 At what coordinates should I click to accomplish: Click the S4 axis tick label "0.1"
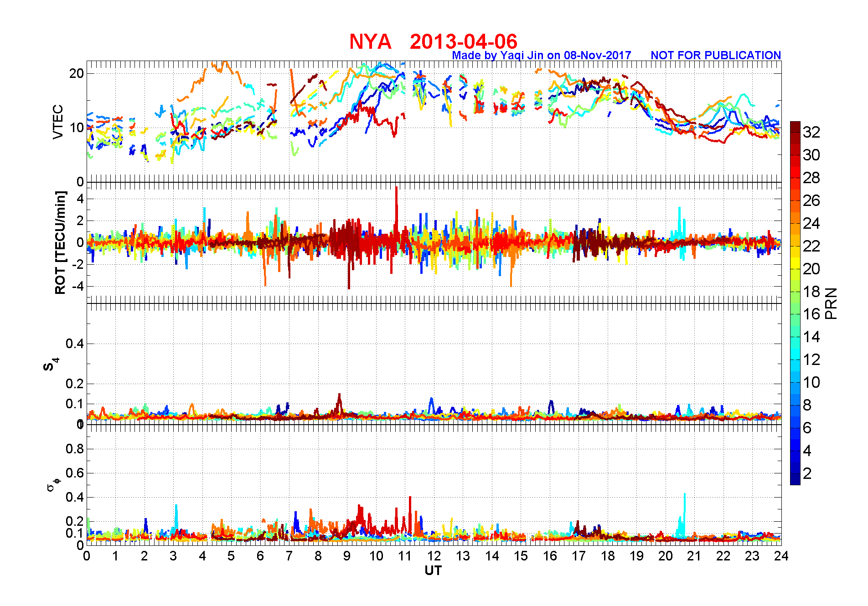tap(75, 404)
